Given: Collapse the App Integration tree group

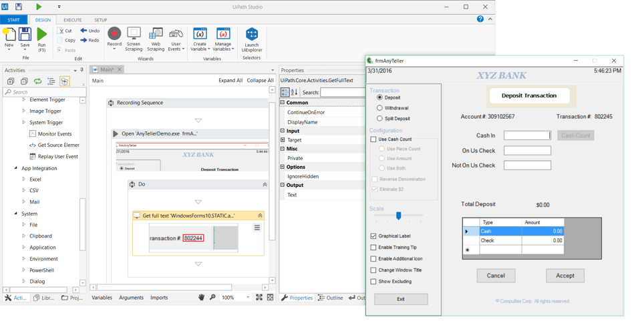Looking at the screenshot, I should 16,168.
